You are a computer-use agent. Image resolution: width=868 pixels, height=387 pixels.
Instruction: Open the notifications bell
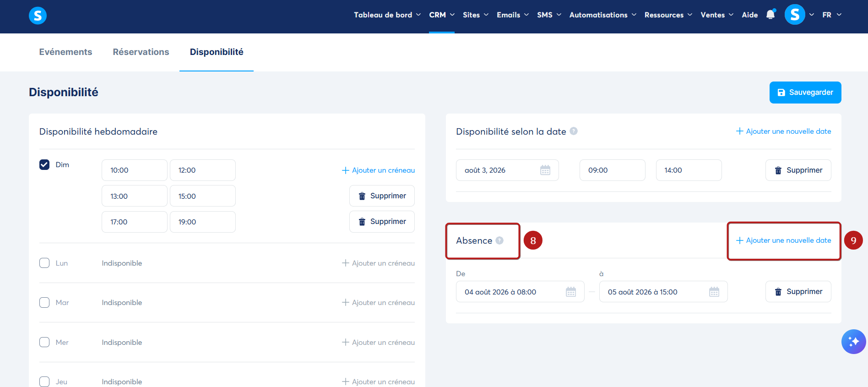click(x=770, y=15)
